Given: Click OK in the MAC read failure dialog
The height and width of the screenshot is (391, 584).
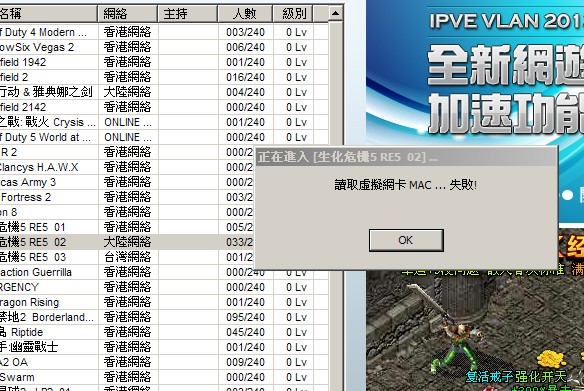Looking at the screenshot, I should click(x=406, y=240).
